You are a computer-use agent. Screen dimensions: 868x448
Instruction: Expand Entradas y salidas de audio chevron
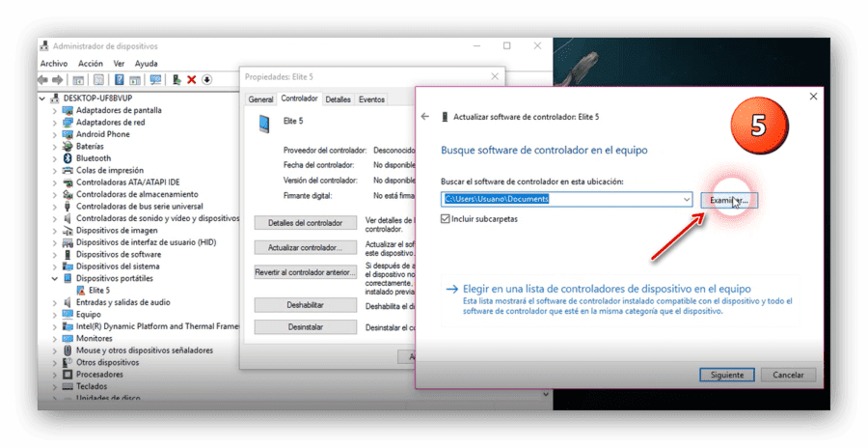point(54,303)
